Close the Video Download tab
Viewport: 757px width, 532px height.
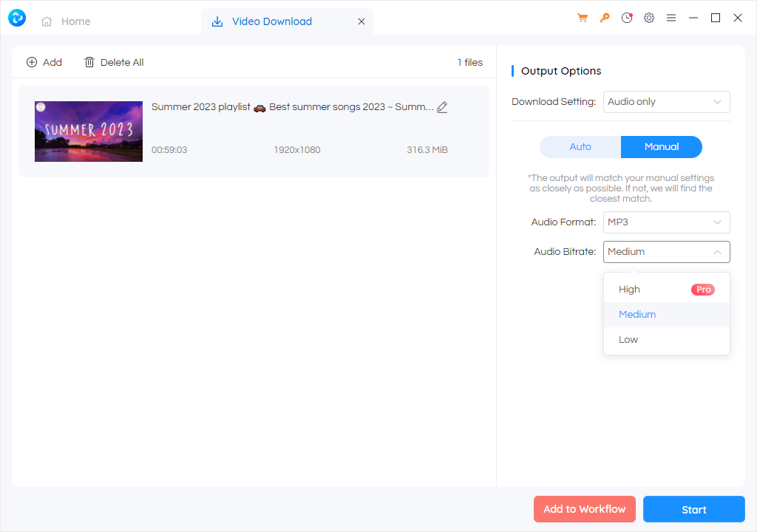pos(361,21)
